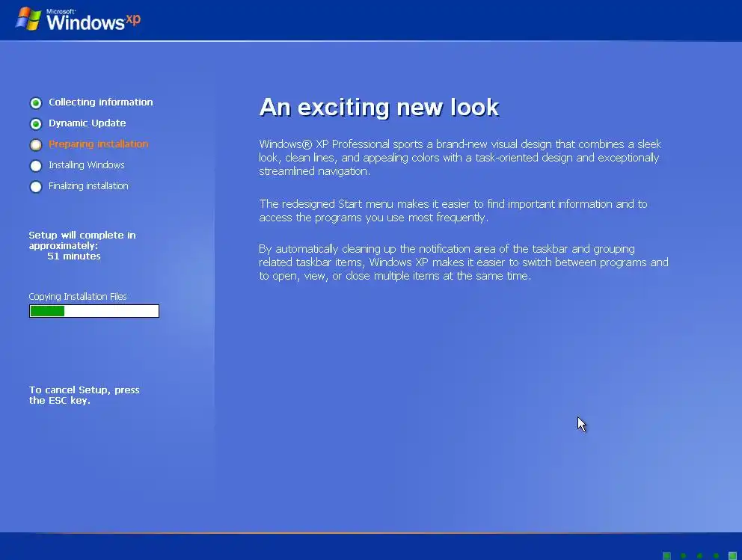
Task: Click the Finalizing installation step bullet
Action: click(35, 187)
